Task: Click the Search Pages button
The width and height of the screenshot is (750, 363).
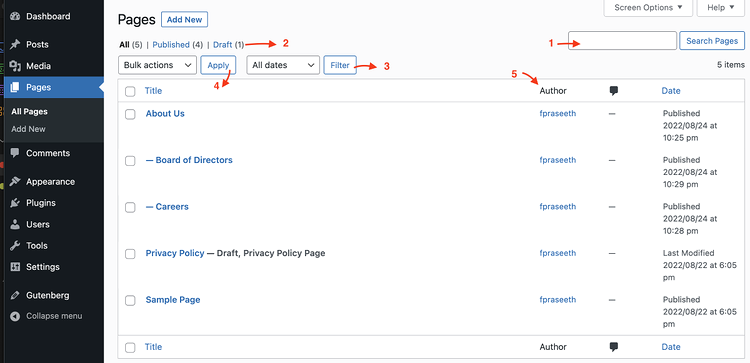Action: pos(712,41)
